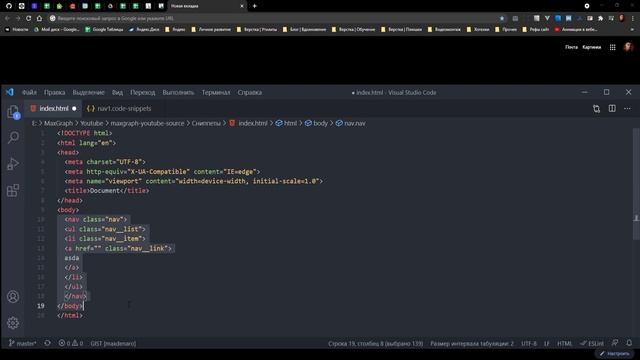Select MaxGraph in the breadcrumb path

[58, 123]
